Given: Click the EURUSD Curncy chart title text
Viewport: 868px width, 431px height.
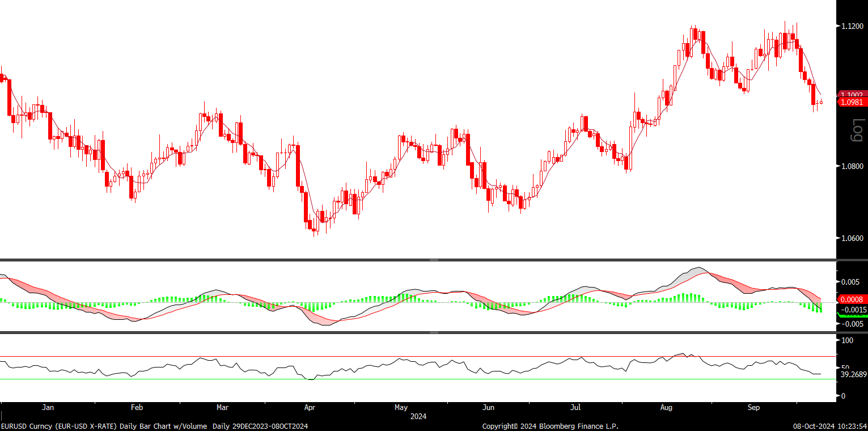Looking at the screenshot, I should click(154, 426).
